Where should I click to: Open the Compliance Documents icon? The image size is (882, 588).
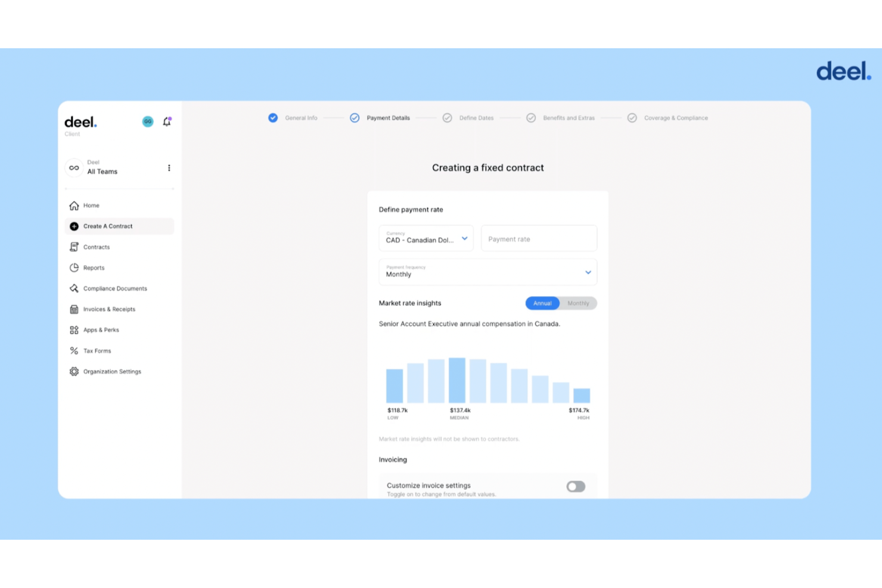[x=74, y=288]
